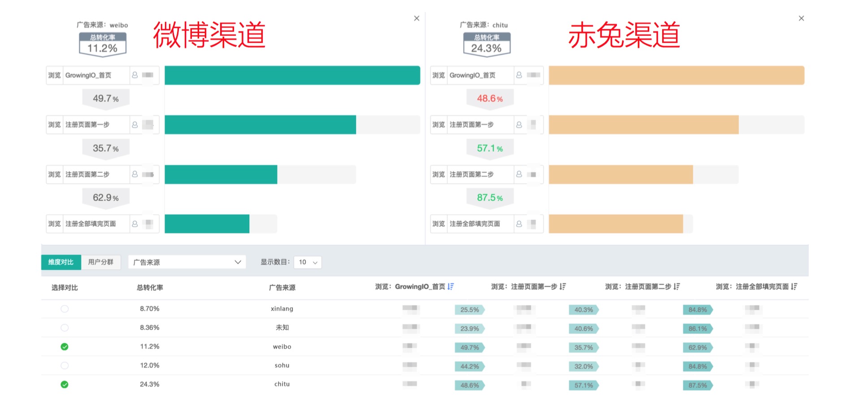
Task: Click chitu 48.6% conversion rate badge
Action: pos(490,99)
